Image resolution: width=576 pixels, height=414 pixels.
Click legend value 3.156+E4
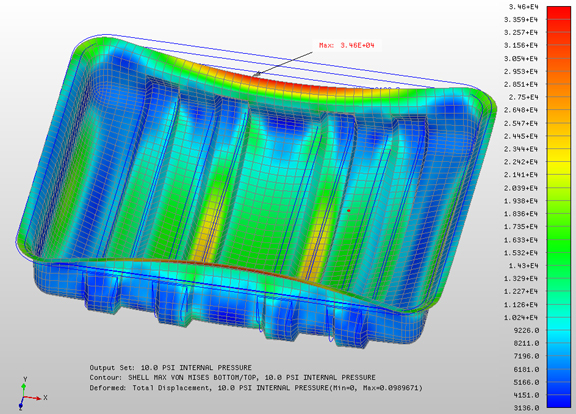521,45
